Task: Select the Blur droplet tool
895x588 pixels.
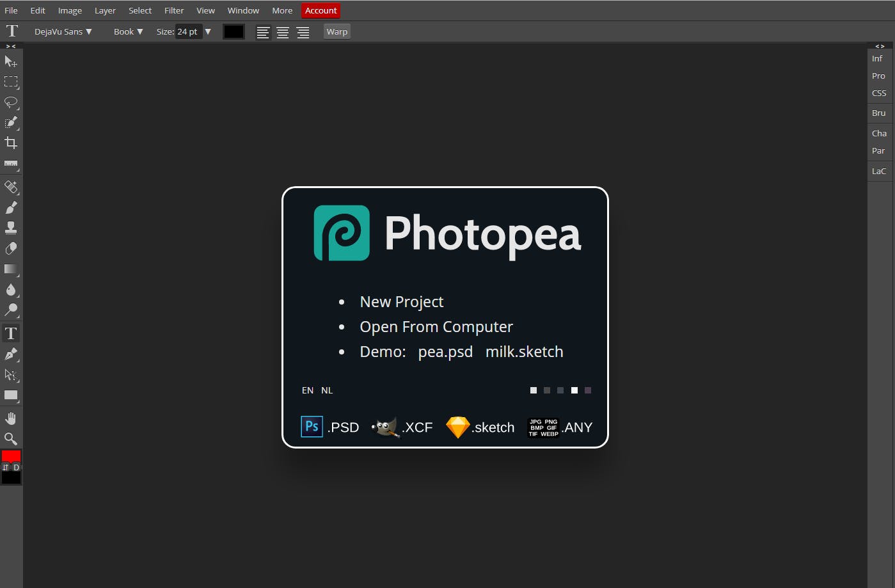Action: [11, 290]
